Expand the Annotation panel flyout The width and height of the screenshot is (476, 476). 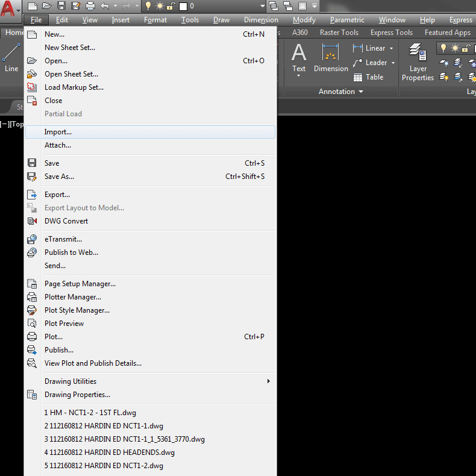[x=340, y=92]
